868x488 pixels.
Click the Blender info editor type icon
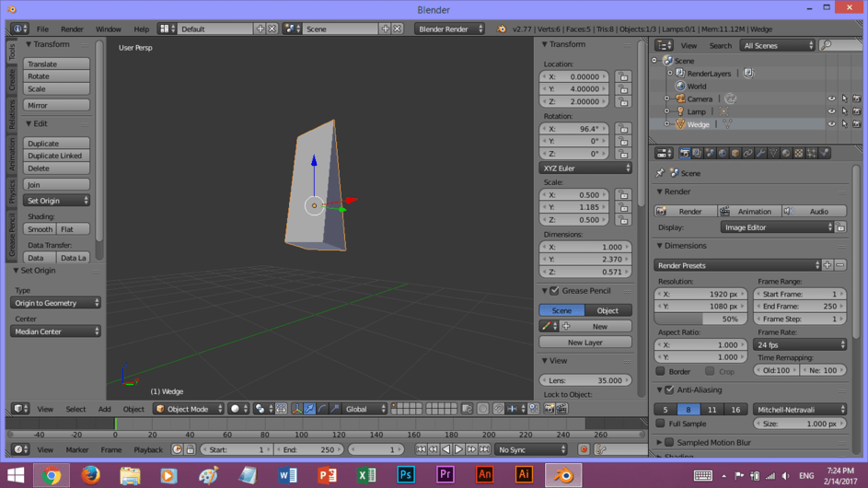(x=19, y=29)
